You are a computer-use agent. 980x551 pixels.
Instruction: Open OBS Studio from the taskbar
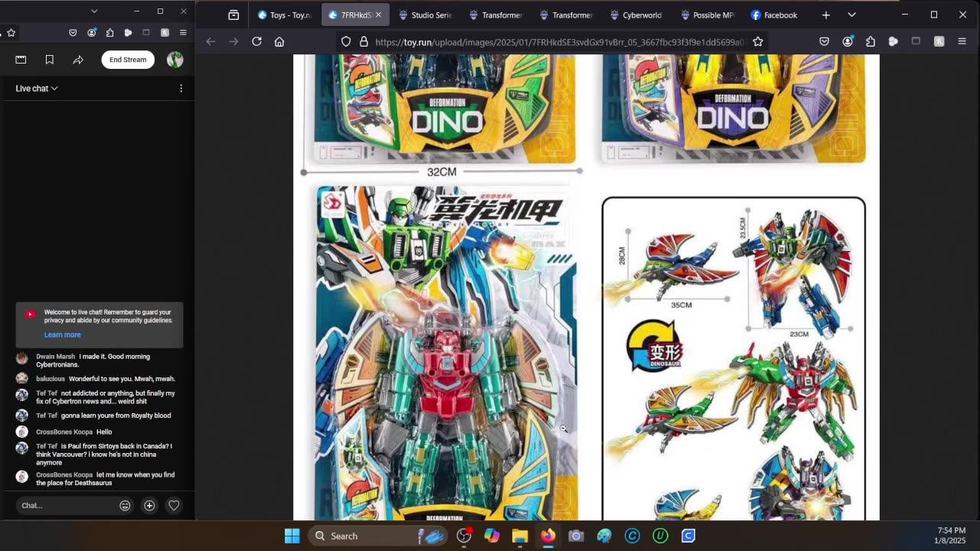[464, 536]
